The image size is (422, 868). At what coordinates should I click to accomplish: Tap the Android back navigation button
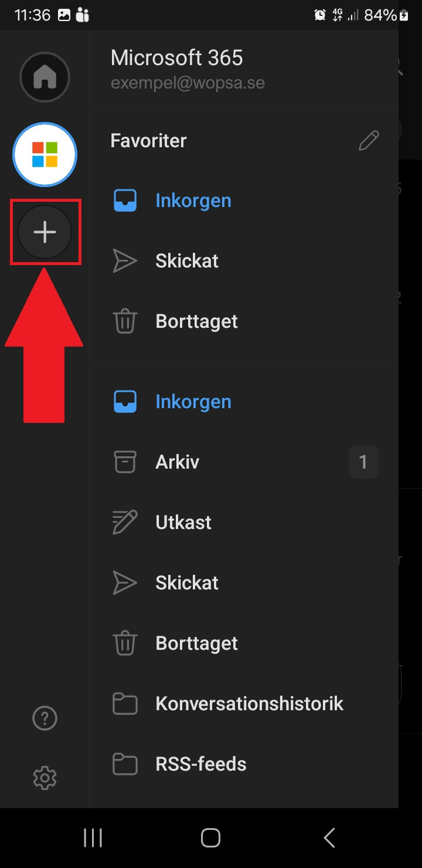(x=329, y=838)
